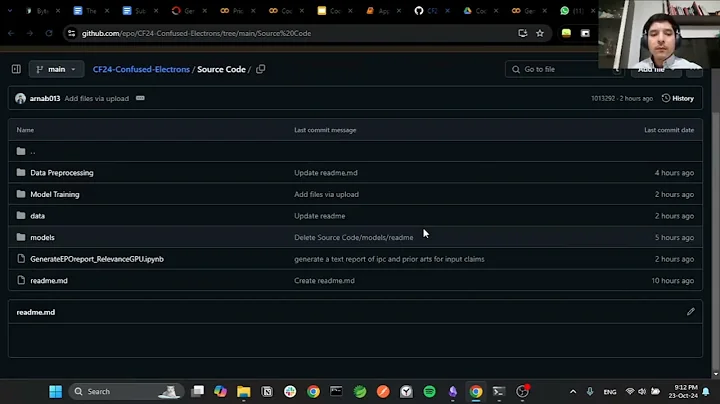Switch to the WhatsApp browser tab

572,11
